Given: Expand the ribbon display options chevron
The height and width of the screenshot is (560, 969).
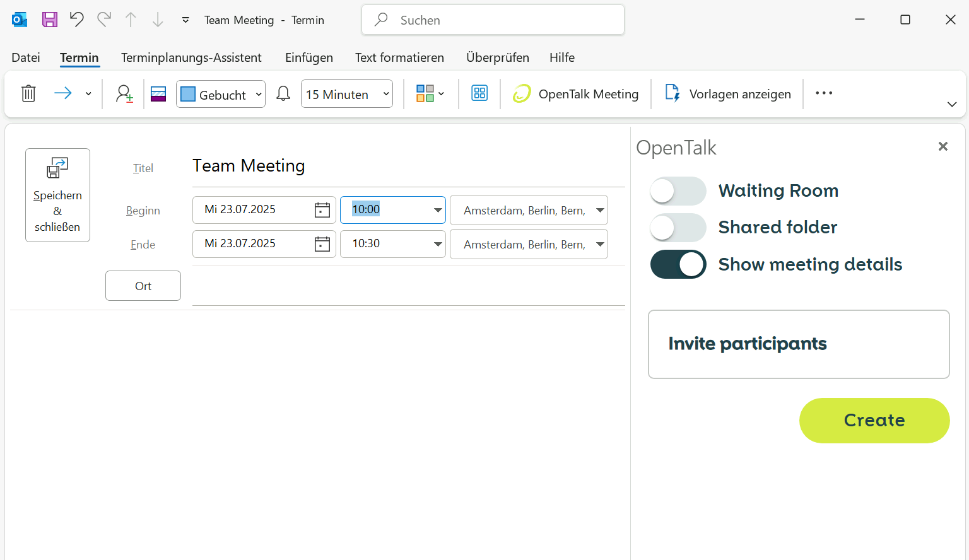Looking at the screenshot, I should click(x=952, y=104).
